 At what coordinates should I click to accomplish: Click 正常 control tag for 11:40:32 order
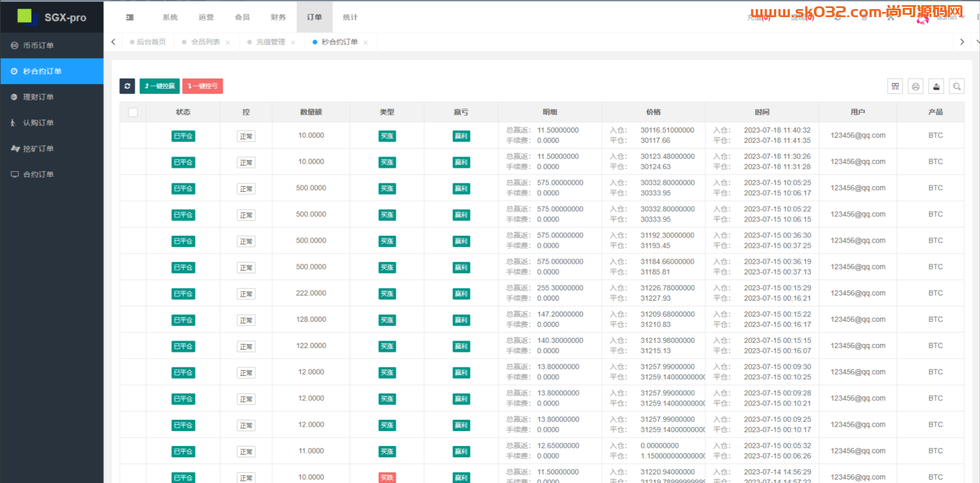(x=246, y=137)
